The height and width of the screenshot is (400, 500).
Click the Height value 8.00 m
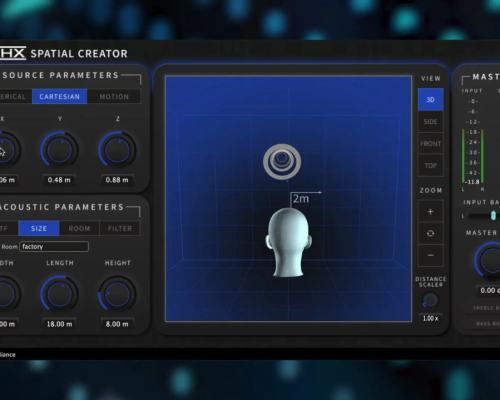(117, 324)
